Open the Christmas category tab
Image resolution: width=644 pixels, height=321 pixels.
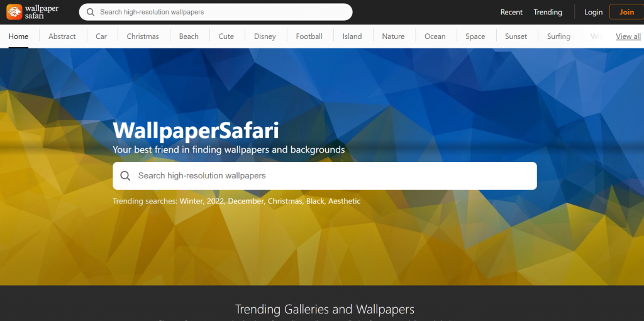click(143, 36)
